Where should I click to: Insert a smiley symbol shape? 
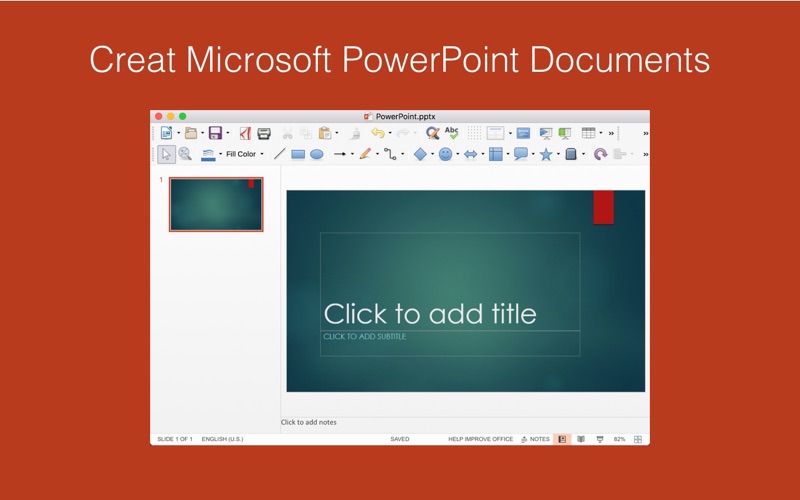coord(445,154)
